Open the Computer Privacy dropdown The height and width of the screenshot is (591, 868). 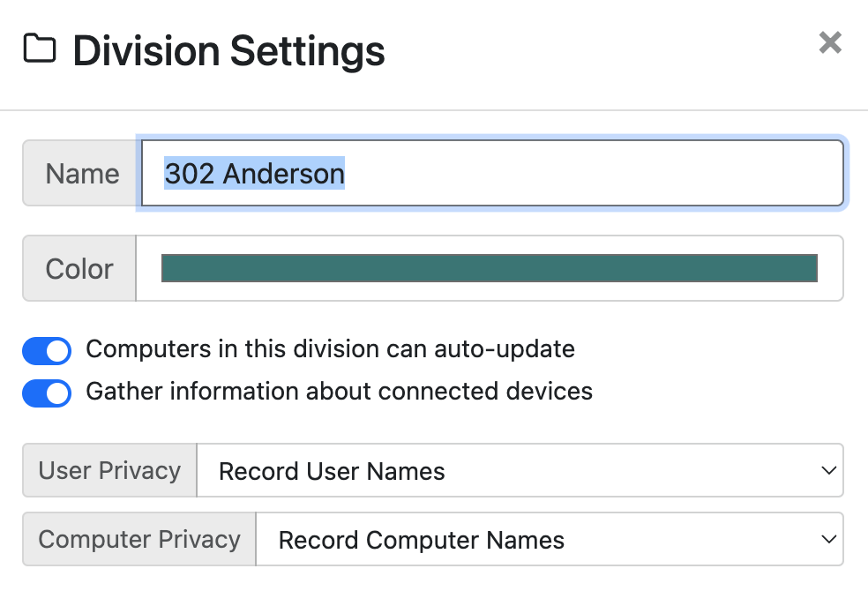550,539
